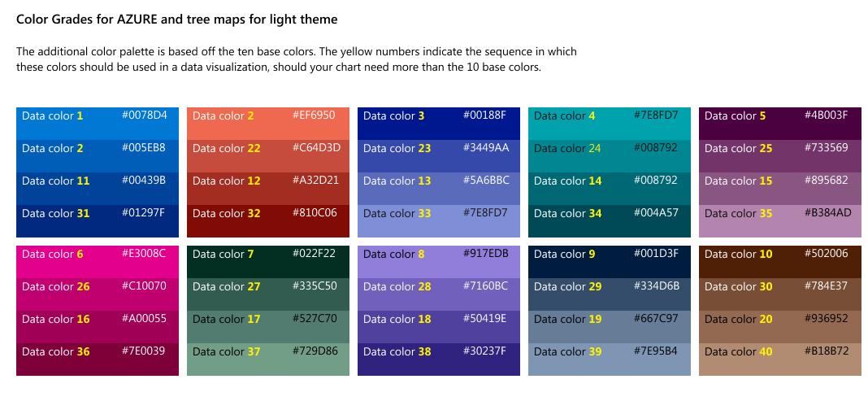Pick Data color 13 swatch #5A6BBC
868x401 pixels.
(439, 188)
